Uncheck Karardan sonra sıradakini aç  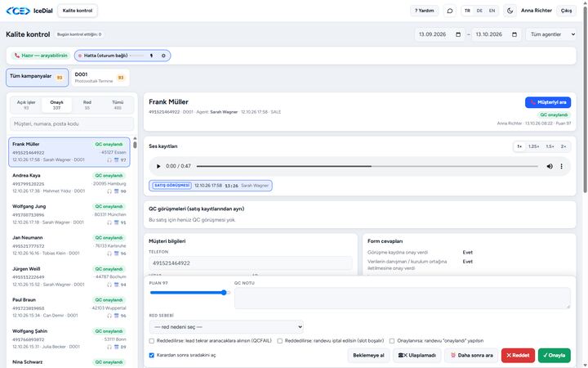coord(152,355)
